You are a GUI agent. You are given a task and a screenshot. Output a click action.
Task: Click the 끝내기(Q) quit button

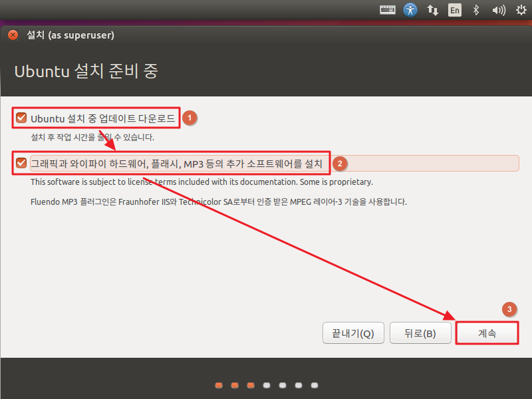coord(353,333)
